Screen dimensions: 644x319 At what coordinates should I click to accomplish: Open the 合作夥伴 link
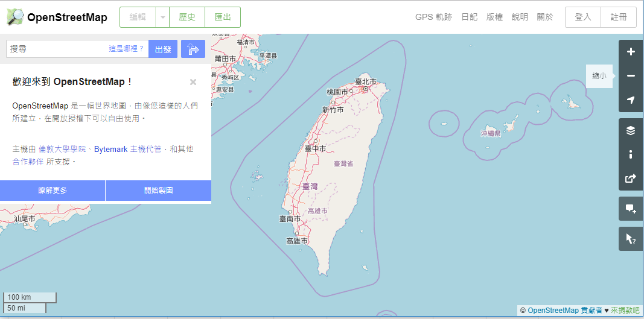click(x=28, y=162)
